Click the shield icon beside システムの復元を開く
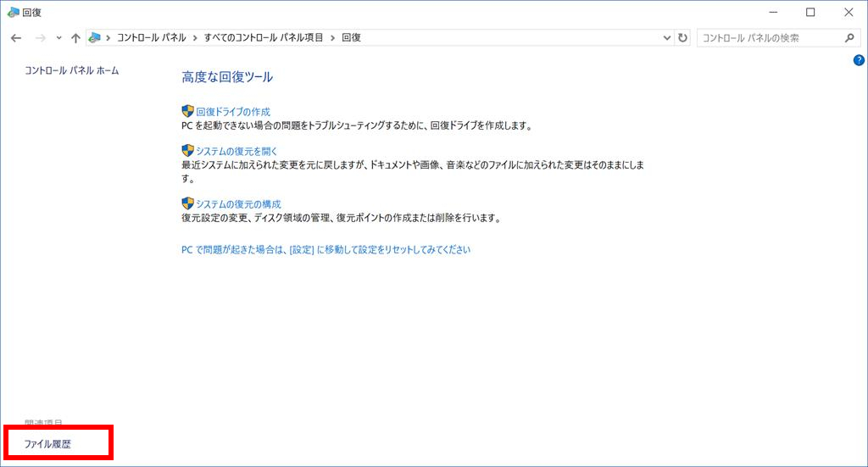The width and height of the screenshot is (868, 467). [x=187, y=151]
